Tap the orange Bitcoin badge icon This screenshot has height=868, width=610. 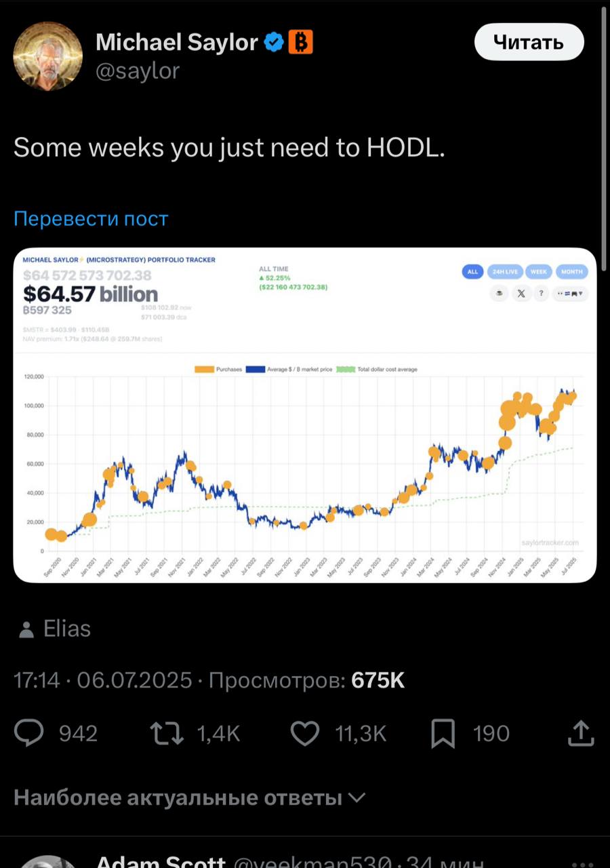click(301, 43)
